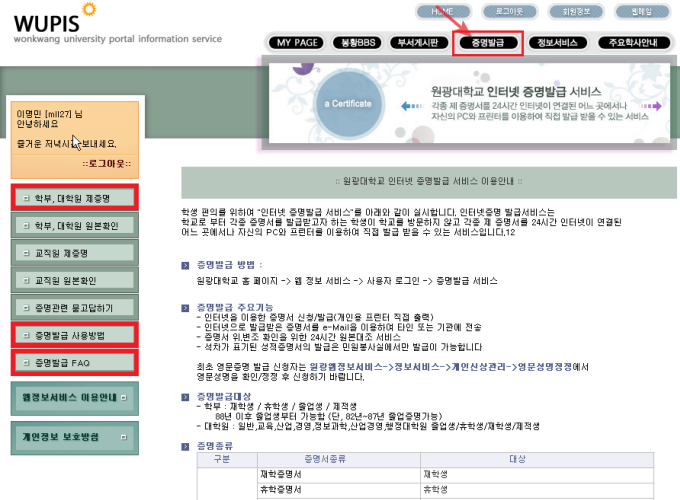Open 개인정보 보호방침 banner
This screenshot has height=500, width=680.
pos(75,438)
